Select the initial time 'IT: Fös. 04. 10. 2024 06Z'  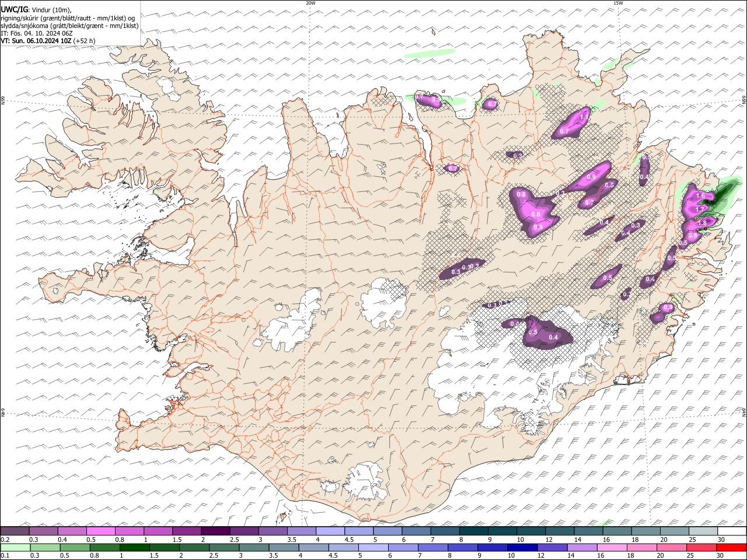[x=37, y=33]
